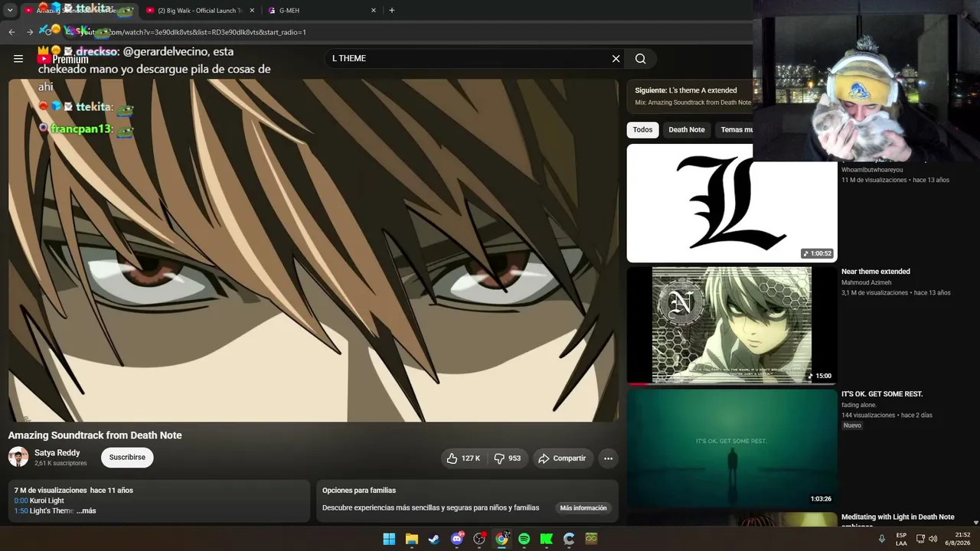Open the L logo video thumbnail

[x=732, y=204]
